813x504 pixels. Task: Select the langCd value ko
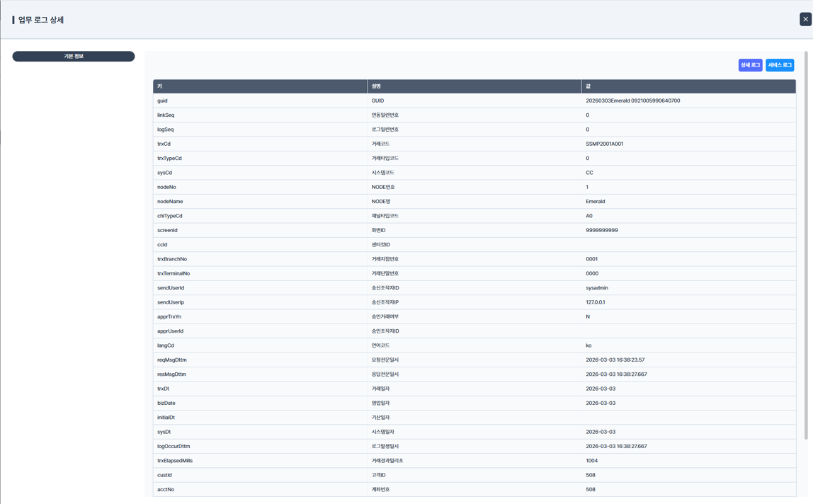(x=589, y=345)
